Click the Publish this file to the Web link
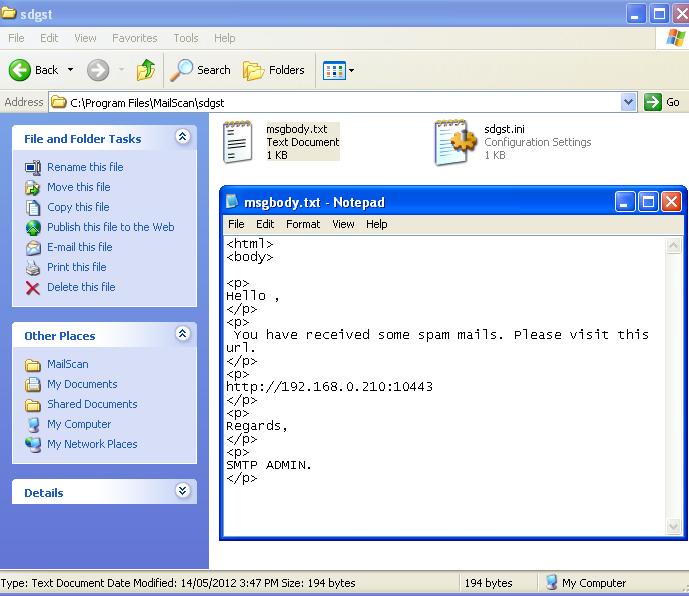 coord(111,227)
